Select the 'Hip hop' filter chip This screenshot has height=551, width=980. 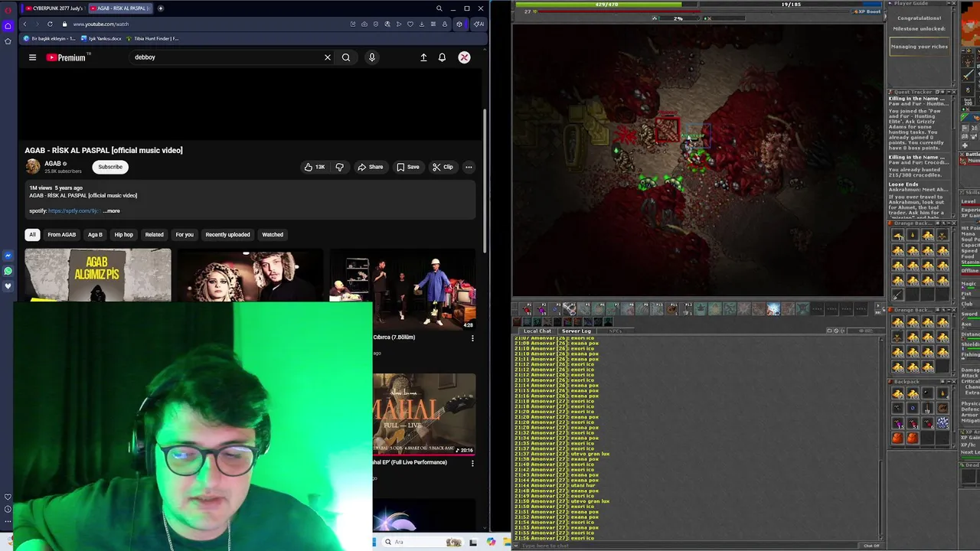coord(124,235)
